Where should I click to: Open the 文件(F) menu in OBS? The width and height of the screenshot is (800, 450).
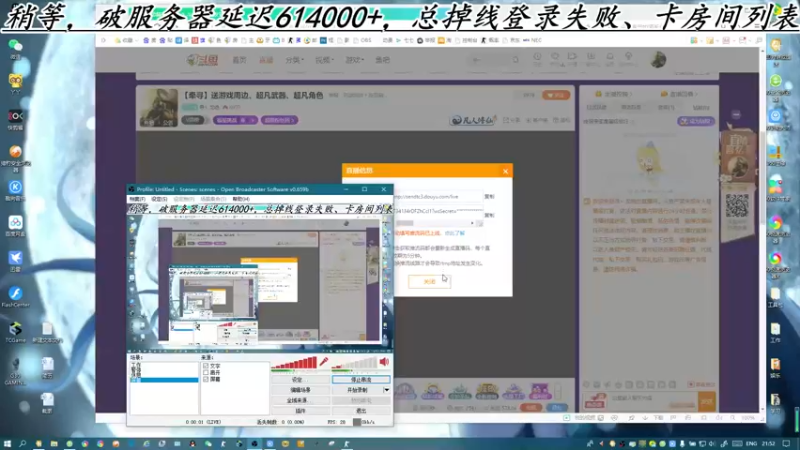pos(137,199)
